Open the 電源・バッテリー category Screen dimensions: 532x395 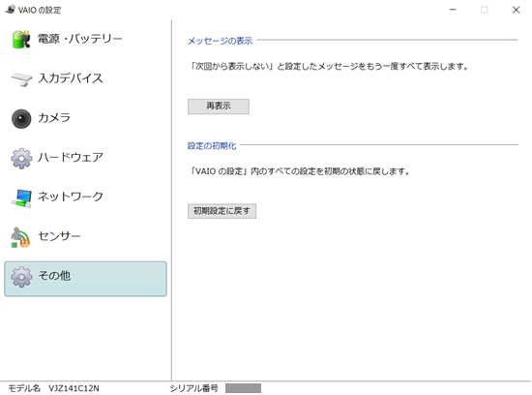tap(79, 39)
